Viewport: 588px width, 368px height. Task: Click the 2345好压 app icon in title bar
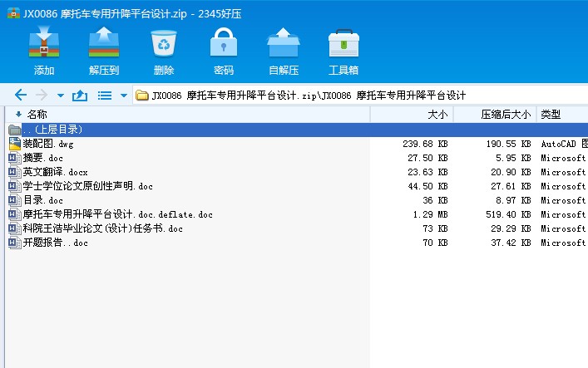13,12
